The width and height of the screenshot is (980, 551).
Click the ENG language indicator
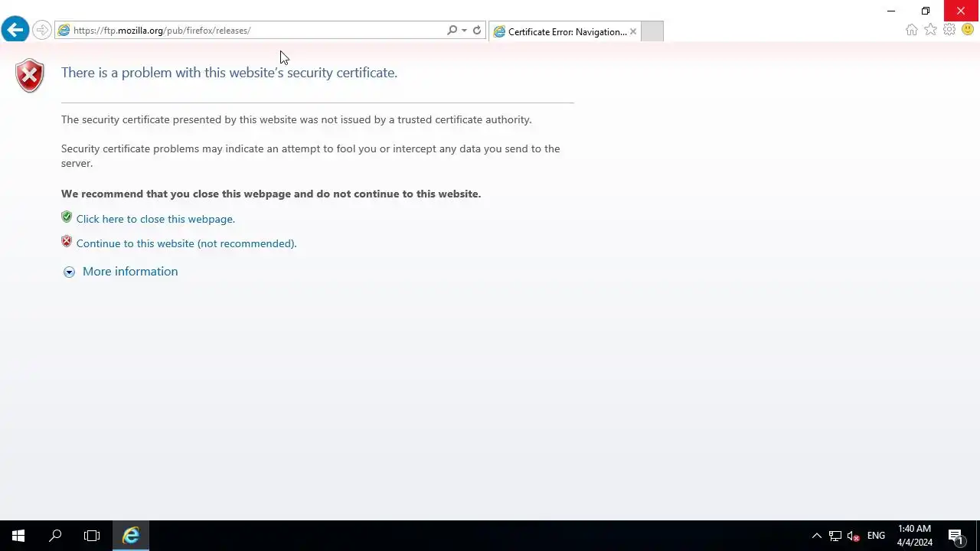point(876,536)
